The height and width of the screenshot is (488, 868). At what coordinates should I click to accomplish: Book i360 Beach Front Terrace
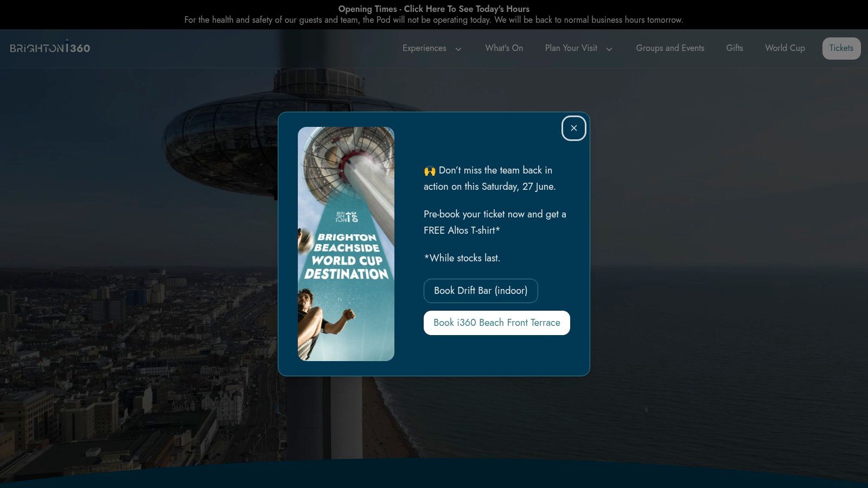(497, 323)
